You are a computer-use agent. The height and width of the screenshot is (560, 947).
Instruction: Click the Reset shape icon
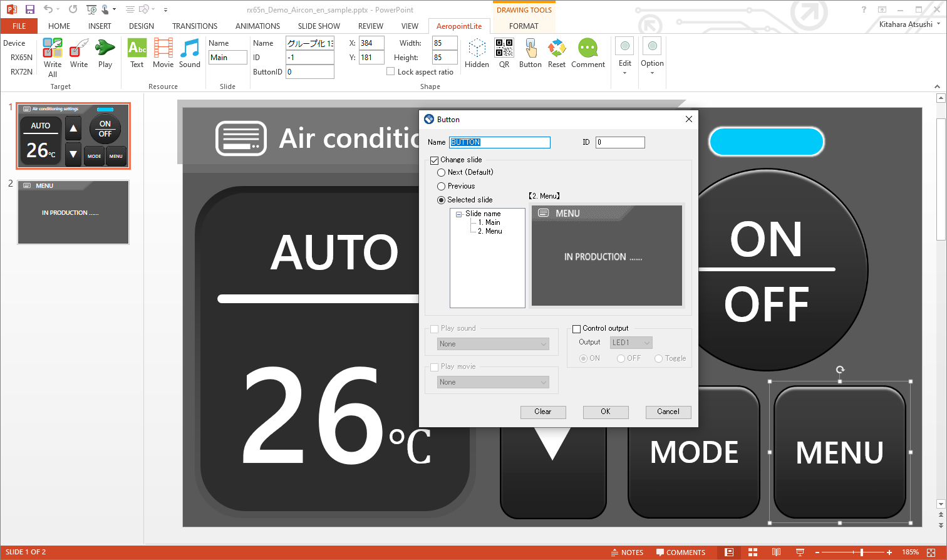(556, 49)
